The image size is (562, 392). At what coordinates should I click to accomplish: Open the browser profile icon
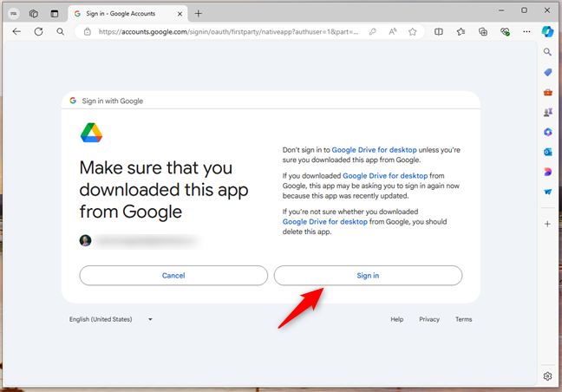coord(14,14)
